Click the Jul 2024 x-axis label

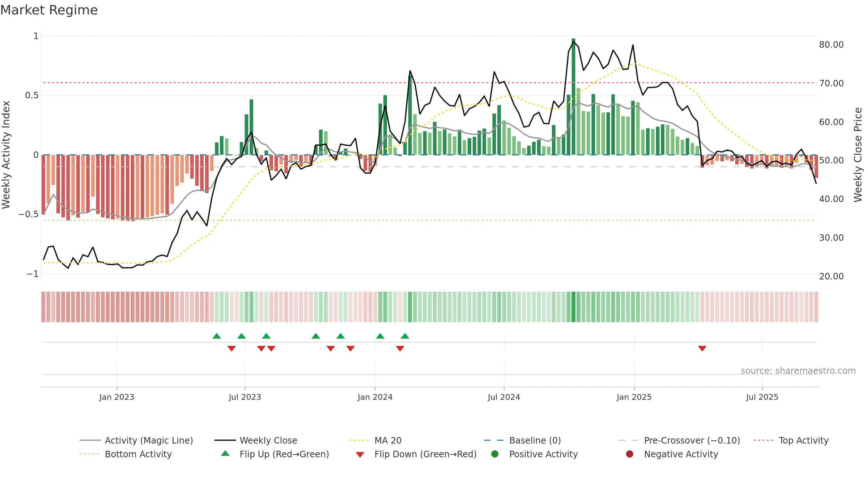[504, 397]
